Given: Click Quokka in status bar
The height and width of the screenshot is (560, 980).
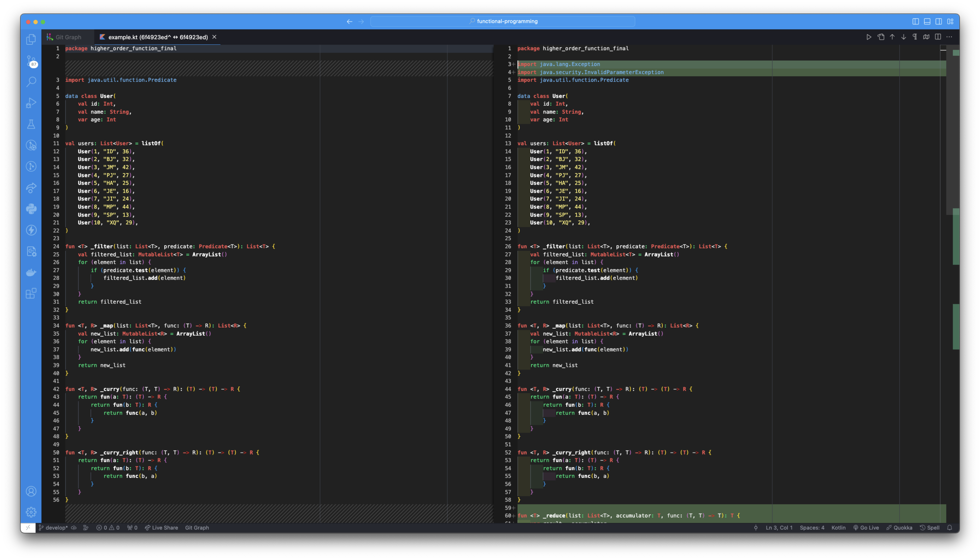Looking at the screenshot, I should (x=899, y=528).
